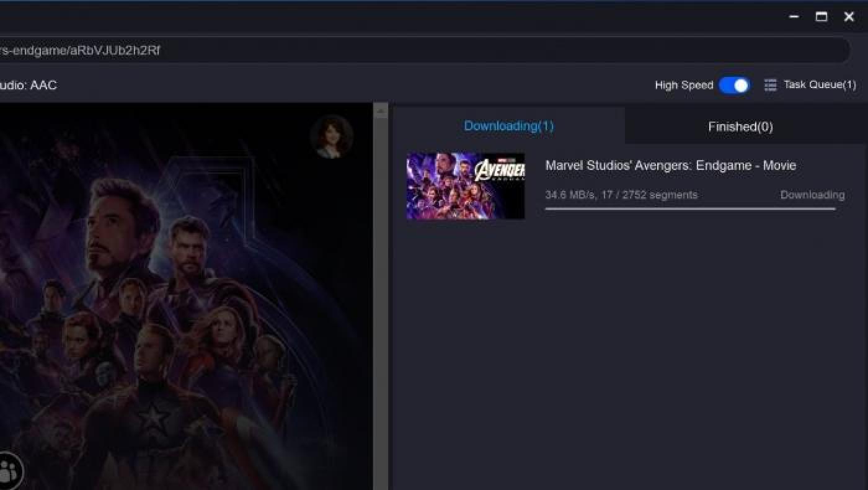The image size is (868, 490).
Task: Open the Task Queue(1) panel label
Action: [x=819, y=85]
